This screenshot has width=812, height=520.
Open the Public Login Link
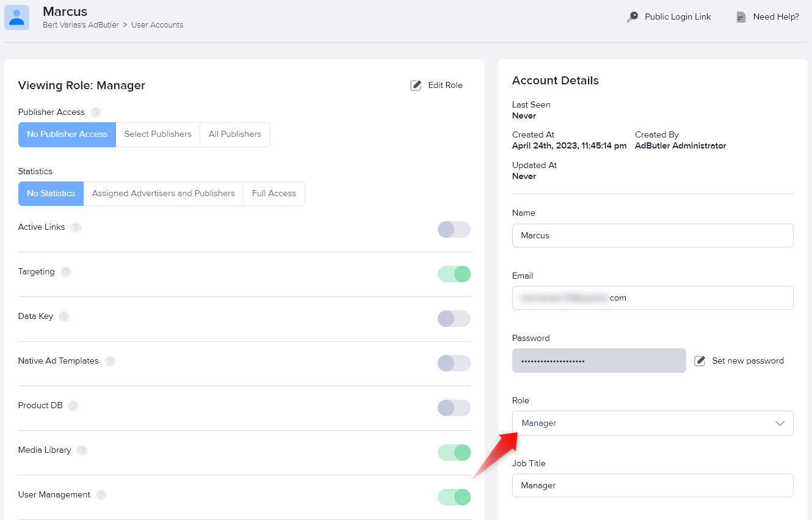pos(678,17)
